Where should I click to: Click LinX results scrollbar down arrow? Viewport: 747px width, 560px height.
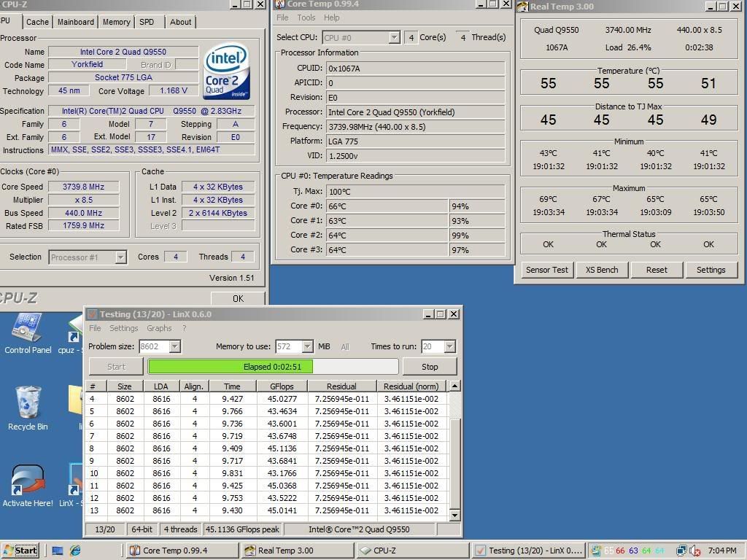click(455, 516)
